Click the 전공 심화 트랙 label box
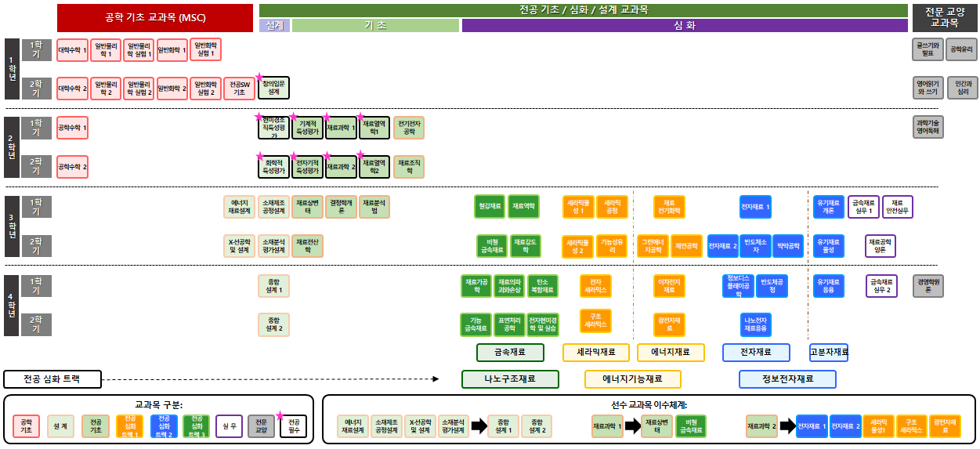The width and height of the screenshot is (980, 449). click(52, 379)
